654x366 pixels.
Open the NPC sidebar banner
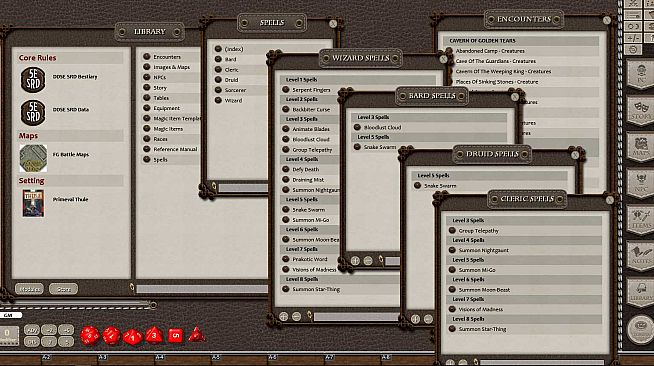[x=641, y=183]
